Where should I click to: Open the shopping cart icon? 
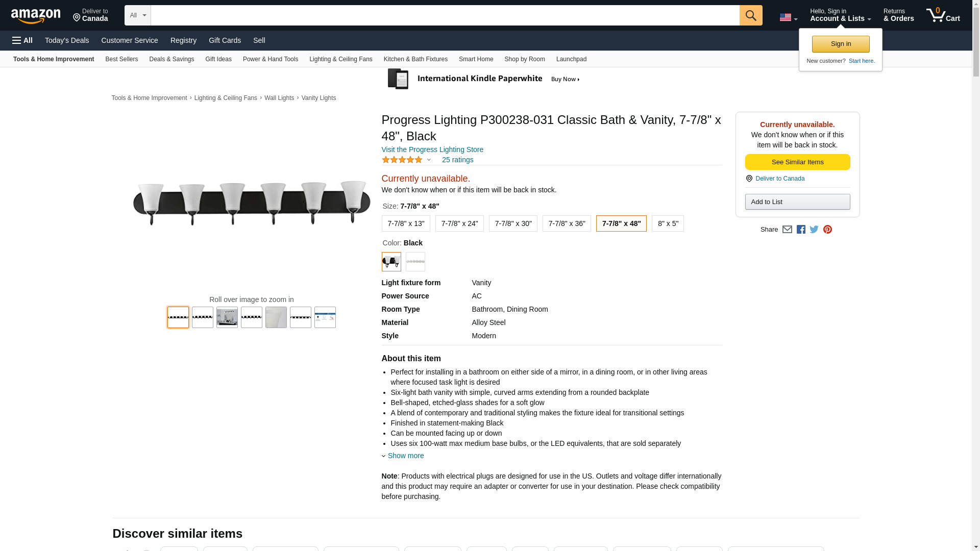tap(943, 15)
